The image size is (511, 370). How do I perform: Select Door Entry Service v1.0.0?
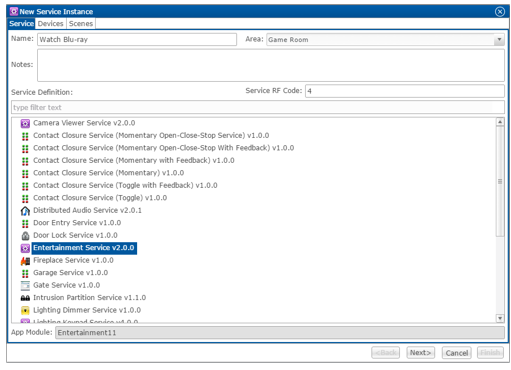pos(77,223)
